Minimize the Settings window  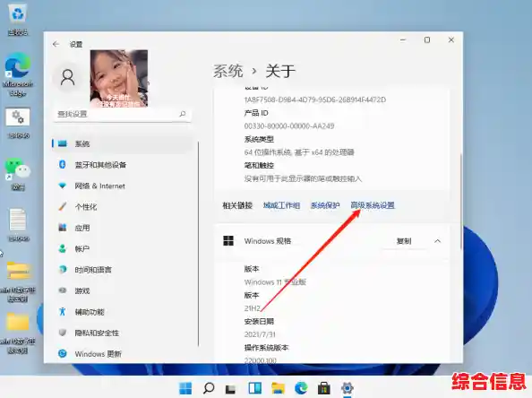[403, 39]
